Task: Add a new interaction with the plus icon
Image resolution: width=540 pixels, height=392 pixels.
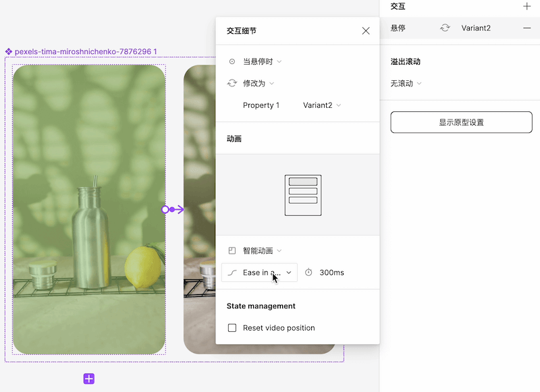Action: pos(526,6)
